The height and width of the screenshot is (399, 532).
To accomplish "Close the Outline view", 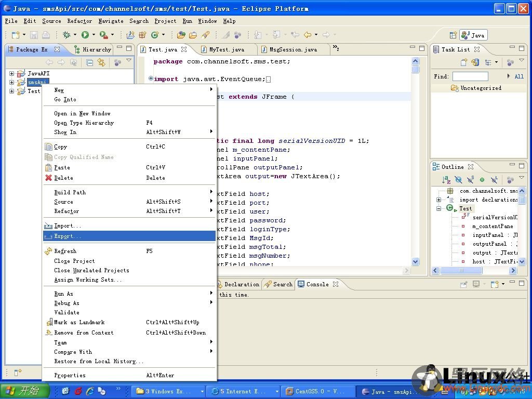I will [x=471, y=167].
